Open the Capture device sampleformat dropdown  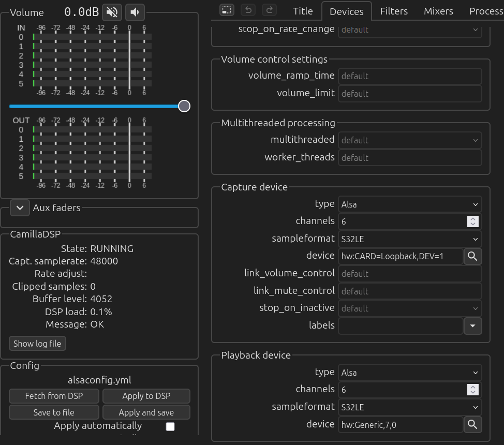coord(410,239)
